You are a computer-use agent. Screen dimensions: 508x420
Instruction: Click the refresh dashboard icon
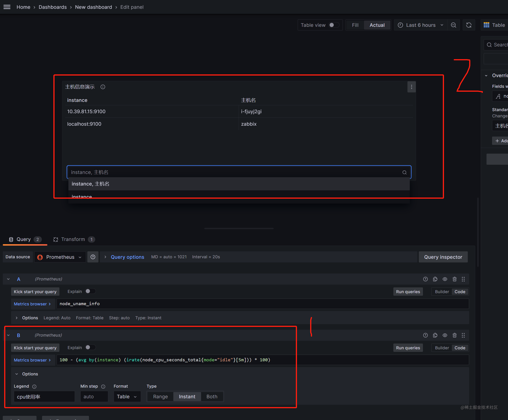(x=468, y=25)
